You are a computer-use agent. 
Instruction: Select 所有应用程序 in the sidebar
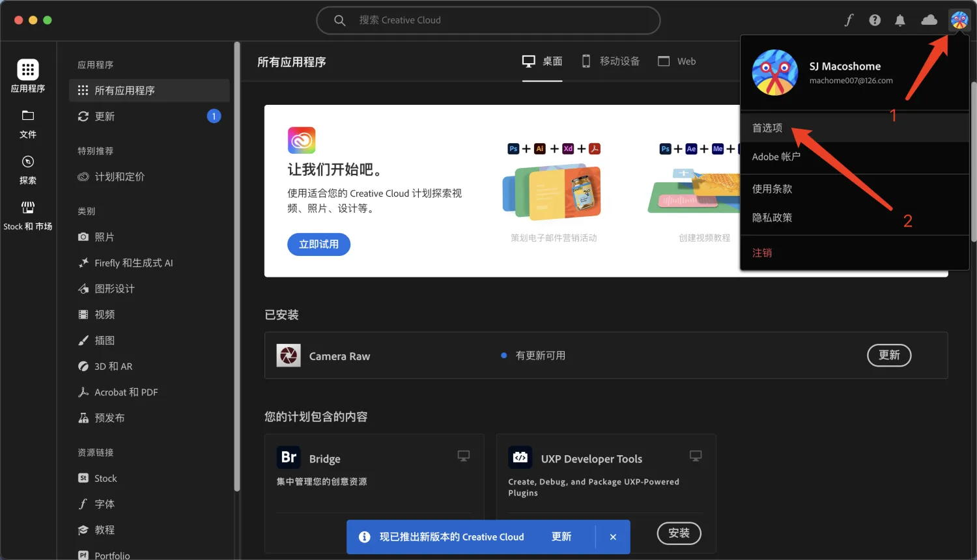(149, 91)
